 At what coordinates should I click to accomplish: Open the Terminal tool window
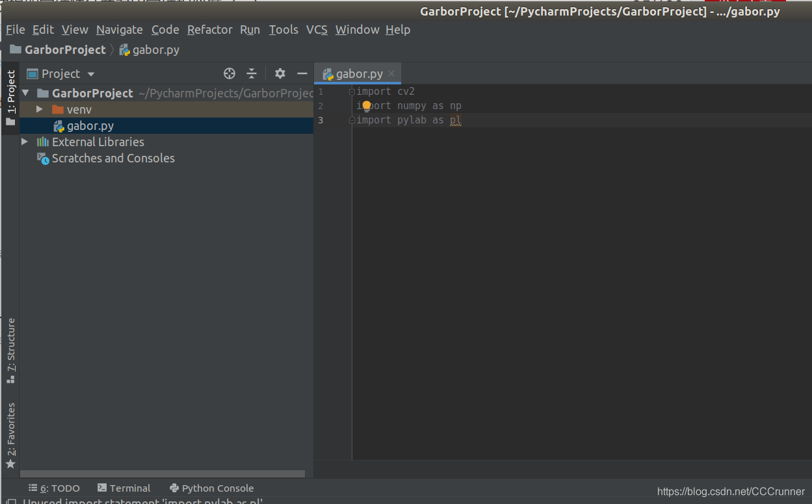pos(124,488)
